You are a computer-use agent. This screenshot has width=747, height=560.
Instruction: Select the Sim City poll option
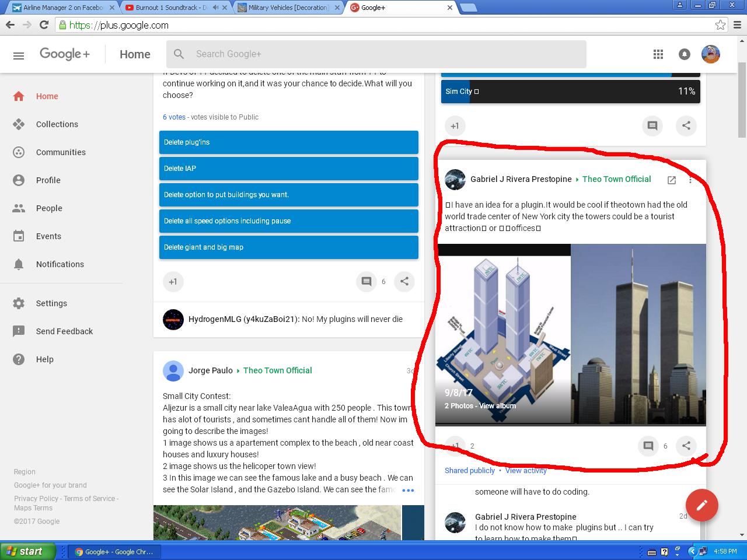pos(571,92)
